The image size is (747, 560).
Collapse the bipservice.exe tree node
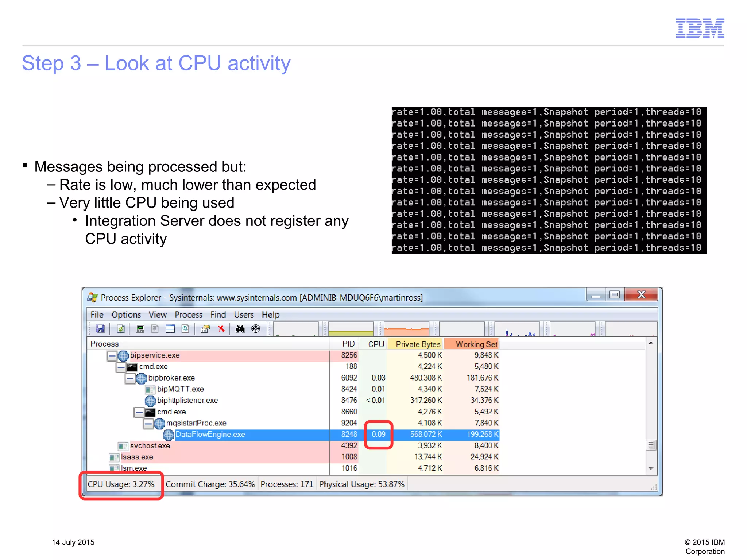(112, 355)
